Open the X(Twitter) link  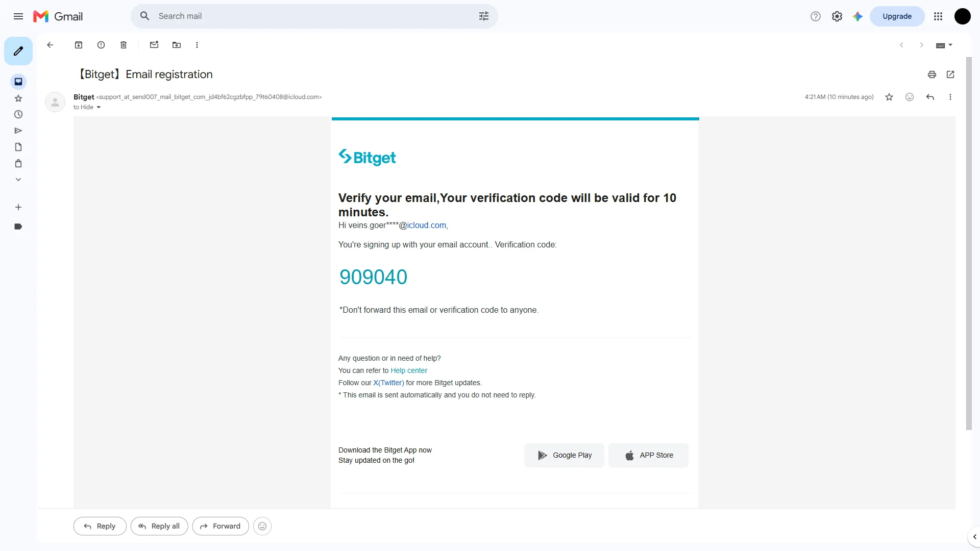(388, 383)
